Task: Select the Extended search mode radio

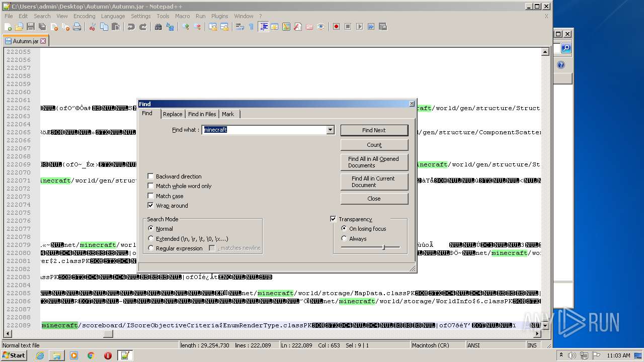Action: (x=151, y=239)
